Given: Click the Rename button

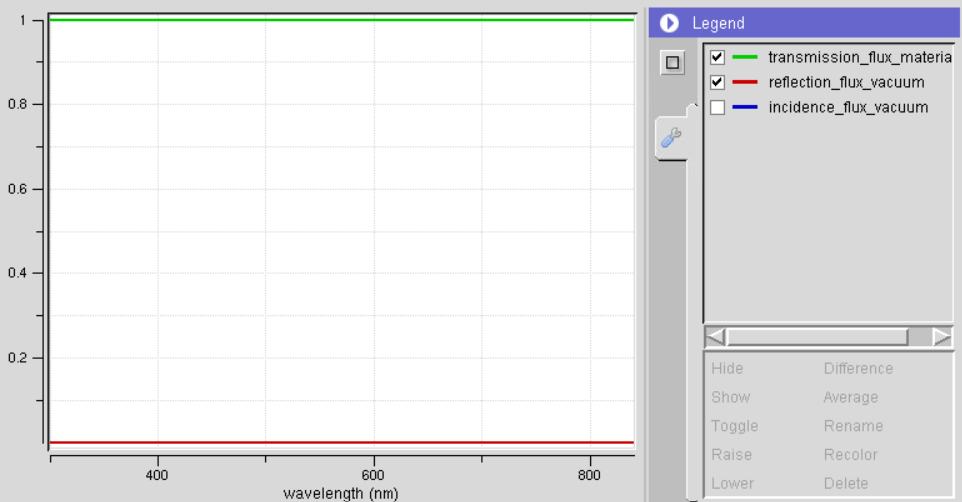Looking at the screenshot, I should (x=853, y=426).
